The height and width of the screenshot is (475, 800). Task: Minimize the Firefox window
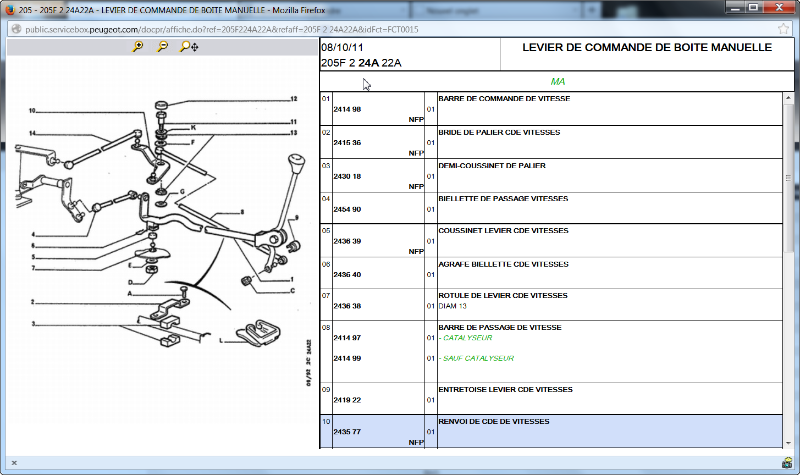[x=735, y=7]
